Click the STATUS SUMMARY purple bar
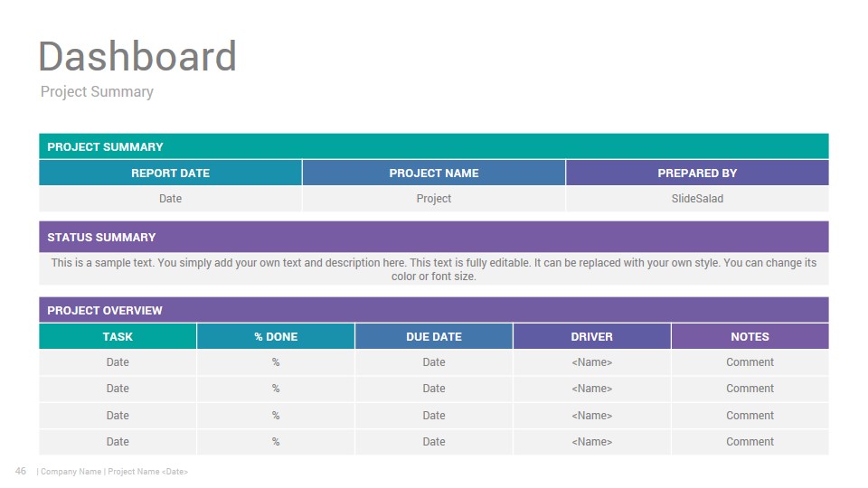The width and height of the screenshot is (868, 488). tap(433, 237)
